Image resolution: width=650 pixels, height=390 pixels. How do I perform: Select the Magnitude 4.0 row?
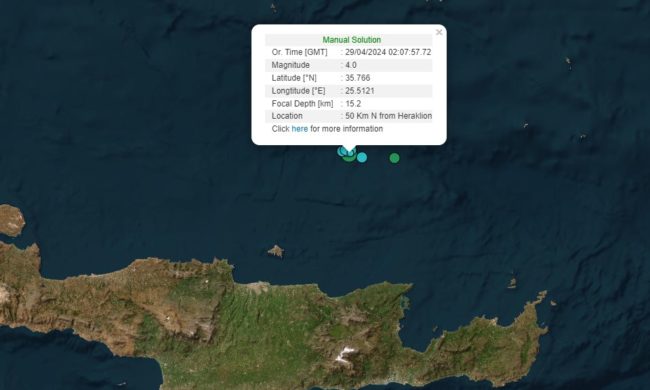349,65
